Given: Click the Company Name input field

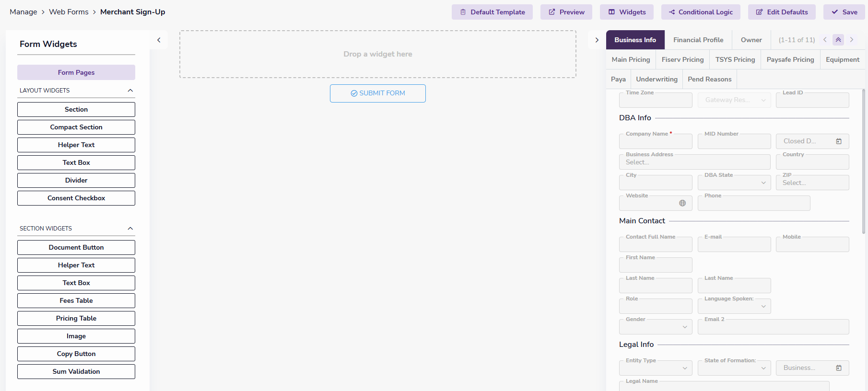Looking at the screenshot, I should click(x=655, y=142).
